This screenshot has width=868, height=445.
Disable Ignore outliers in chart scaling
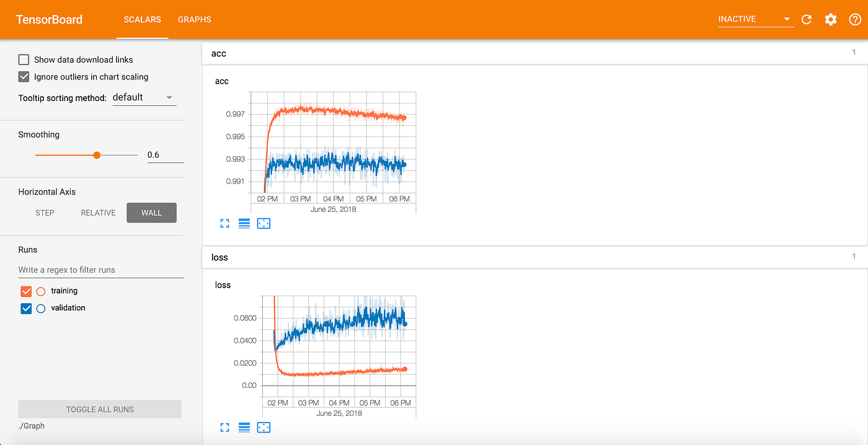(x=24, y=77)
